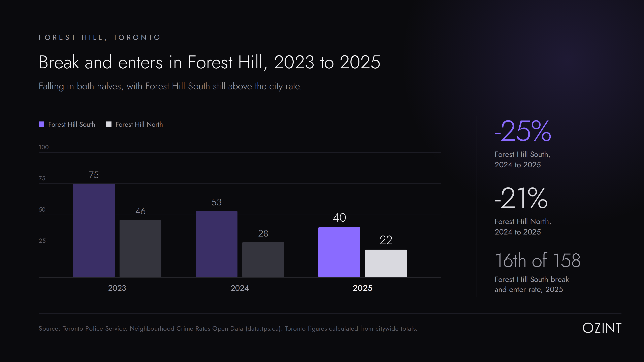Click the bar value label '46'
Viewport: 644px width, 362px height.
pyautogui.click(x=140, y=211)
